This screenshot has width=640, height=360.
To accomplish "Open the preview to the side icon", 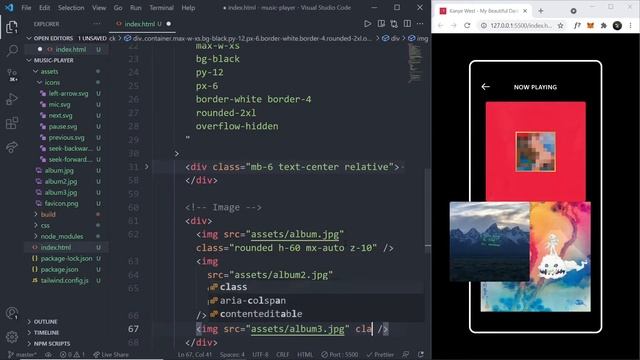I will [x=381, y=24].
